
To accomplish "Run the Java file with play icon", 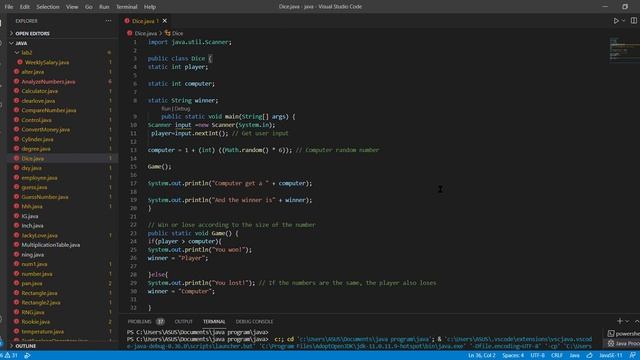I will click(x=616, y=20).
